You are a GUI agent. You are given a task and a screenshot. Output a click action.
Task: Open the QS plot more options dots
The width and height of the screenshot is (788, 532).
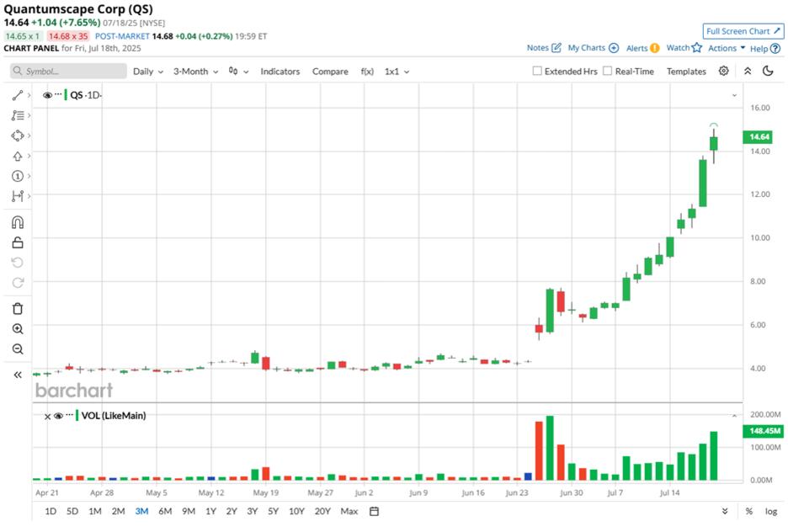(58, 94)
